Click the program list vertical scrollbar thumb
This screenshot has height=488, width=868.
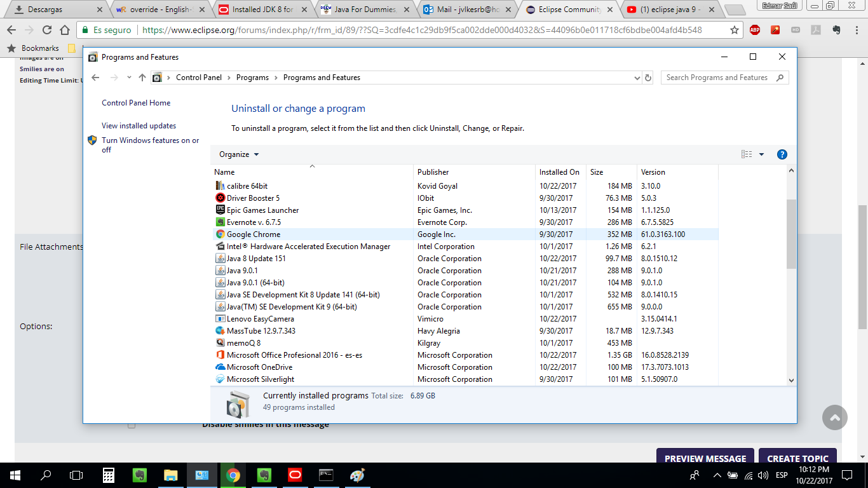coord(791,234)
